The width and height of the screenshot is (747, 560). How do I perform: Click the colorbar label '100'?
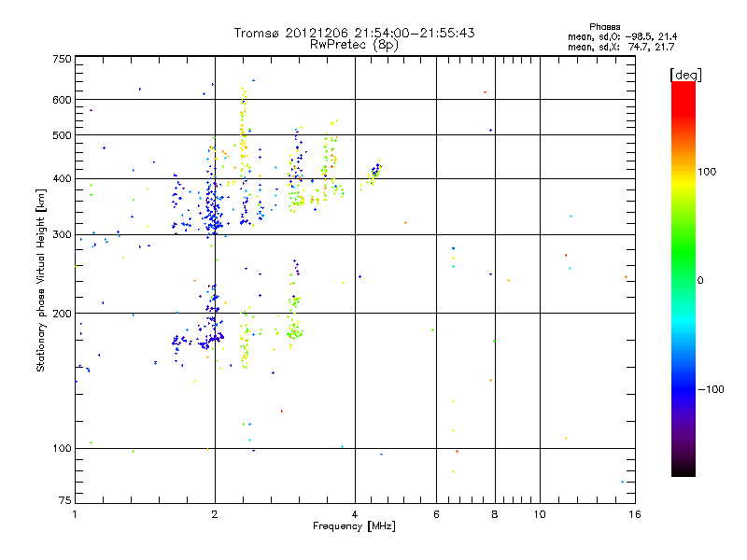(x=707, y=172)
